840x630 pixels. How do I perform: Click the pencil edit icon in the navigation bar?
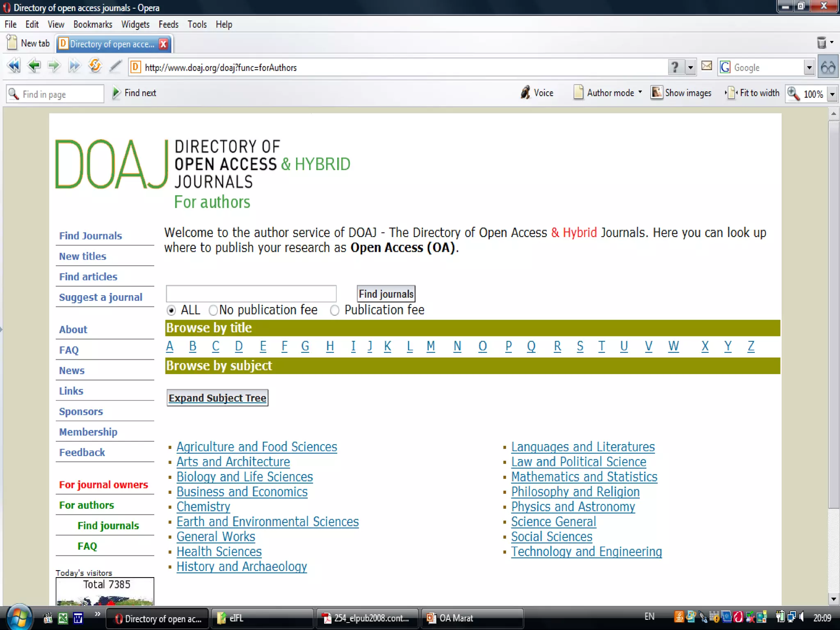click(115, 66)
